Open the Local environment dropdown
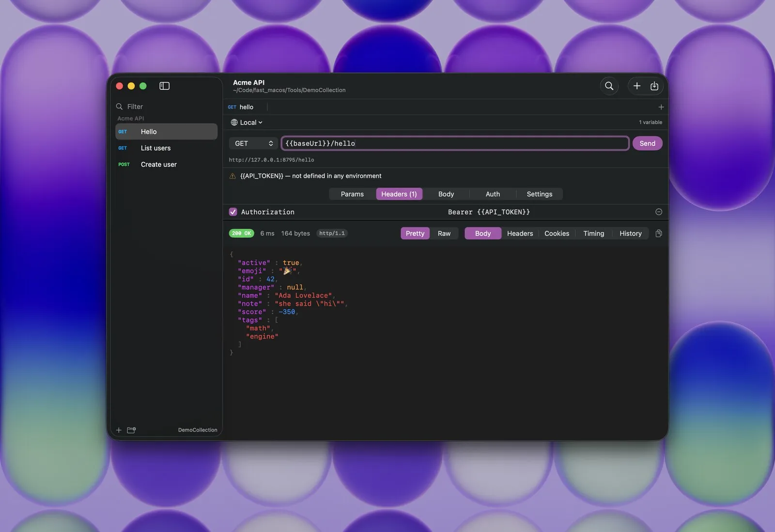This screenshot has width=775, height=532. [247, 123]
